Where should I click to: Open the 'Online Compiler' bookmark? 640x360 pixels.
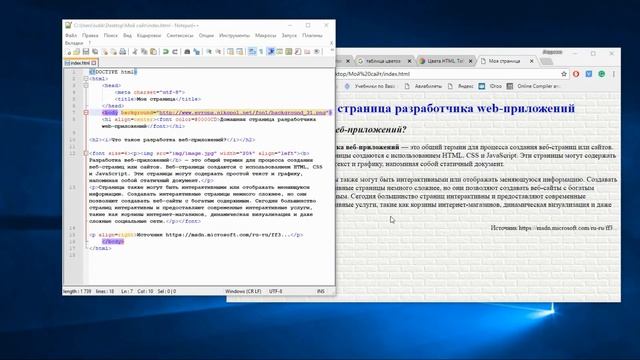(533, 86)
